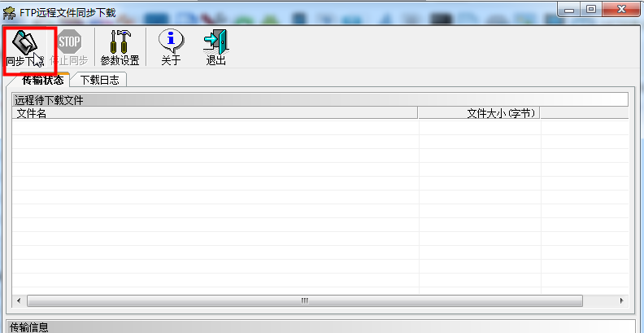Open the 关于 info dialog
Image resolution: width=644 pixels, height=333 pixels.
coord(171,48)
